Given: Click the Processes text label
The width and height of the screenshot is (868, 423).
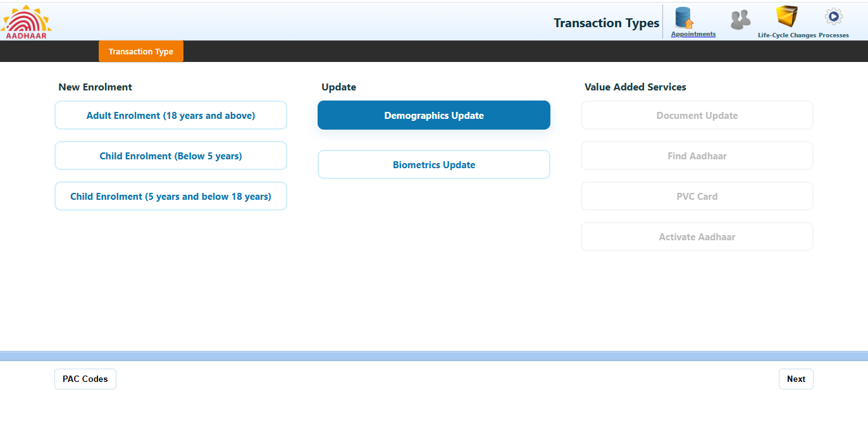Looking at the screenshot, I should pos(833,35).
